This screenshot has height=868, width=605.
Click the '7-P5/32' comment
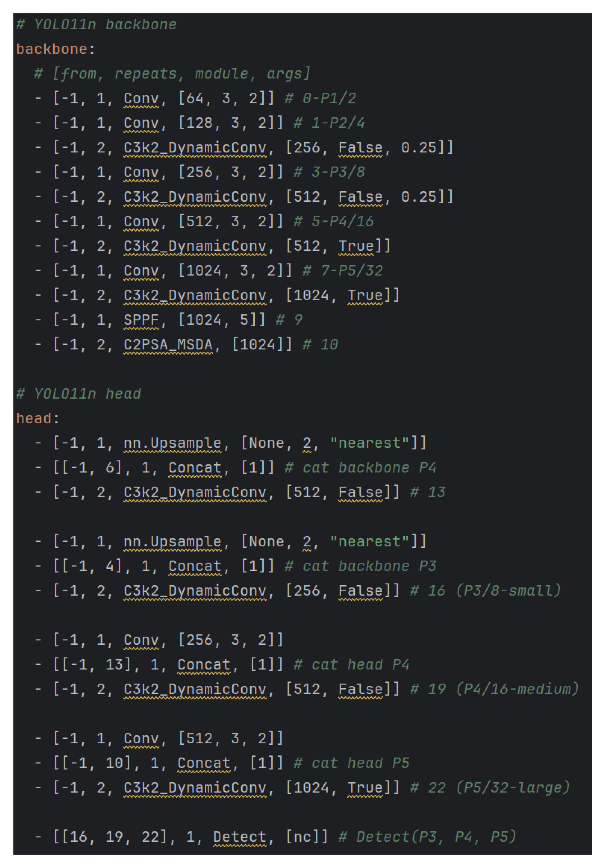pos(351,271)
